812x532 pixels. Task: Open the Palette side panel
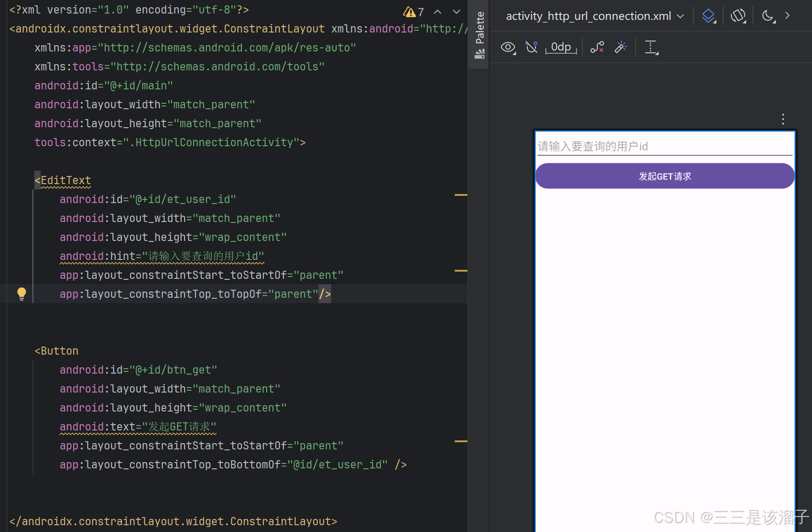[x=479, y=34]
